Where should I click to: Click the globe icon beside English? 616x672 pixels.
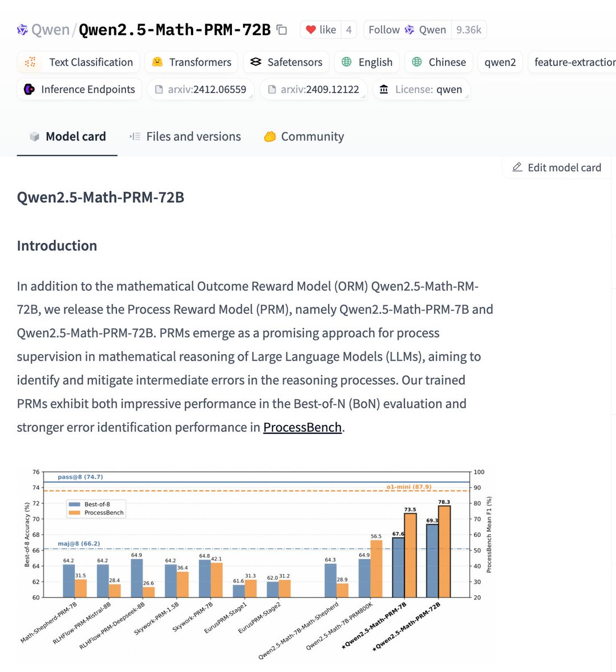(x=347, y=62)
